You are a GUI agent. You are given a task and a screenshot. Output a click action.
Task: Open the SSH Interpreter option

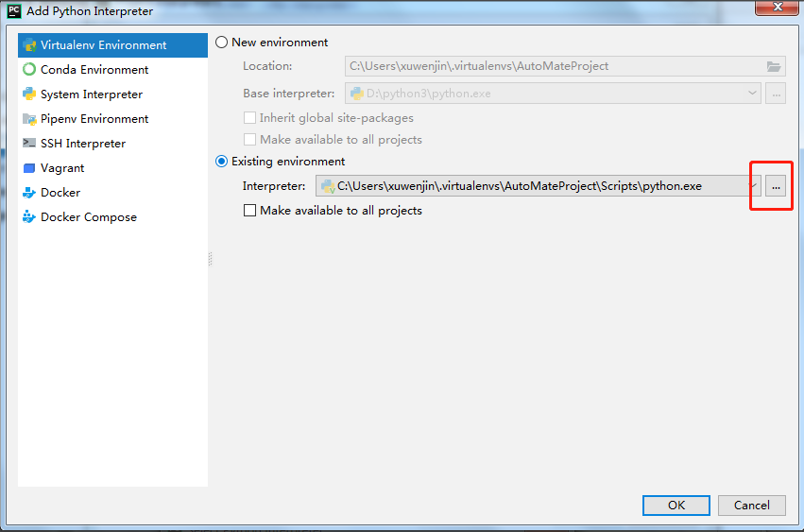pyautogui.click(x=112, y=143)
